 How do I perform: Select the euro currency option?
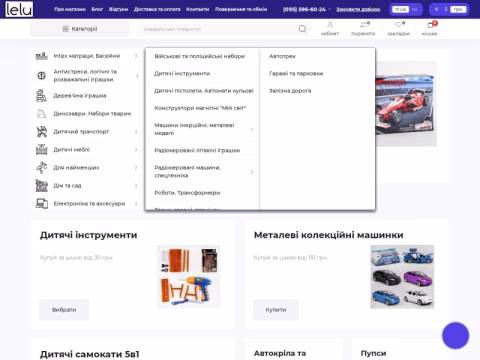coord(436,9)
